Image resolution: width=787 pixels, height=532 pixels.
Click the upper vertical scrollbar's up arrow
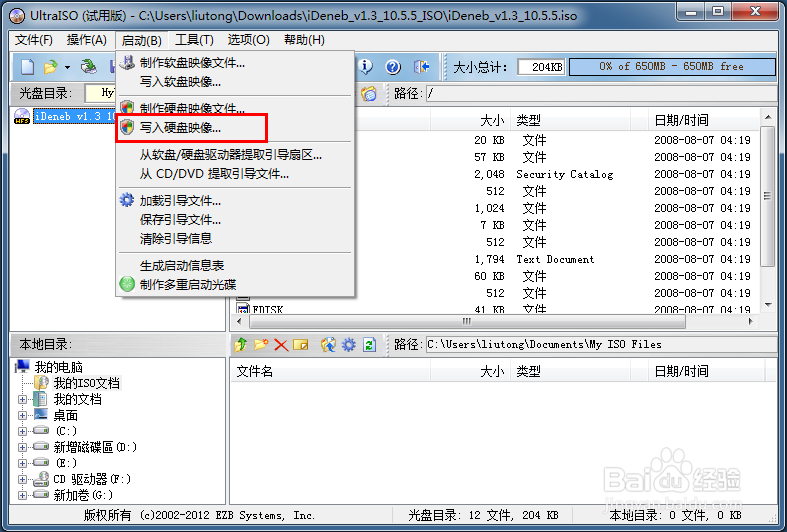(767, 117)
